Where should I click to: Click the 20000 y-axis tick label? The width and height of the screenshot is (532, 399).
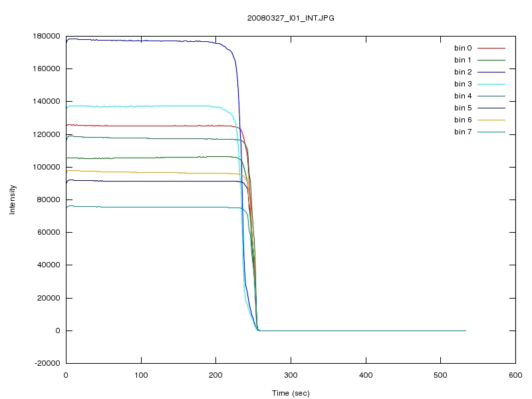pos(49,298)
